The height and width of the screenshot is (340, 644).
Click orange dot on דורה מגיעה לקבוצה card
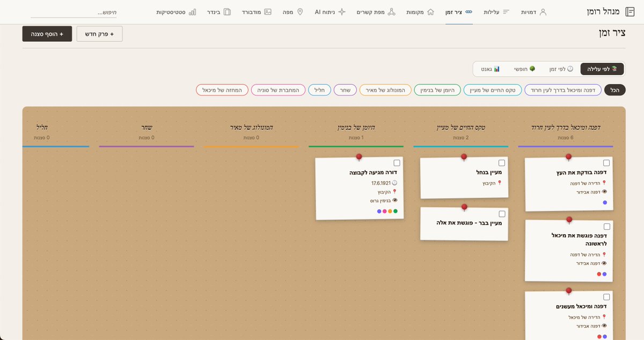click(390, 211)
